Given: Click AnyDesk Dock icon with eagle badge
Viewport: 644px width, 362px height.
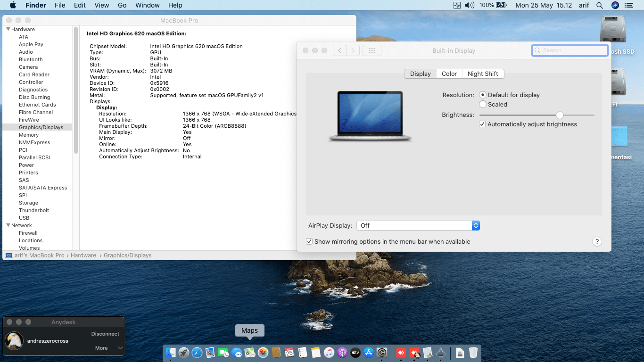Looking at the screenshot, I should (x=414, y=353).
